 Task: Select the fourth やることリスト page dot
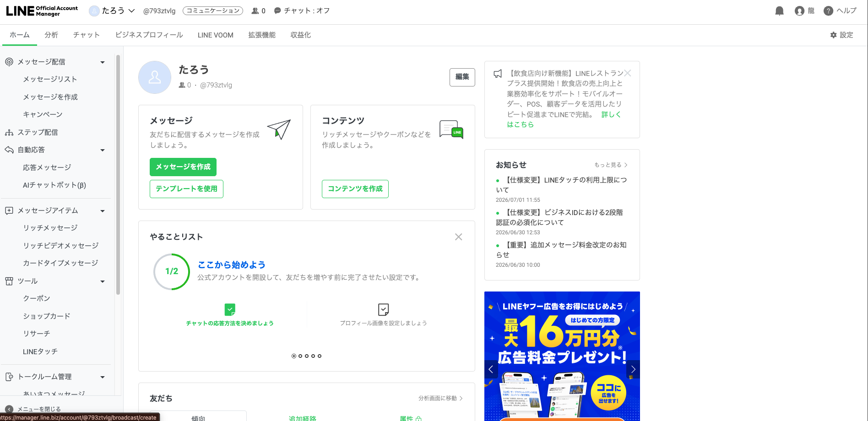[313, 356]
